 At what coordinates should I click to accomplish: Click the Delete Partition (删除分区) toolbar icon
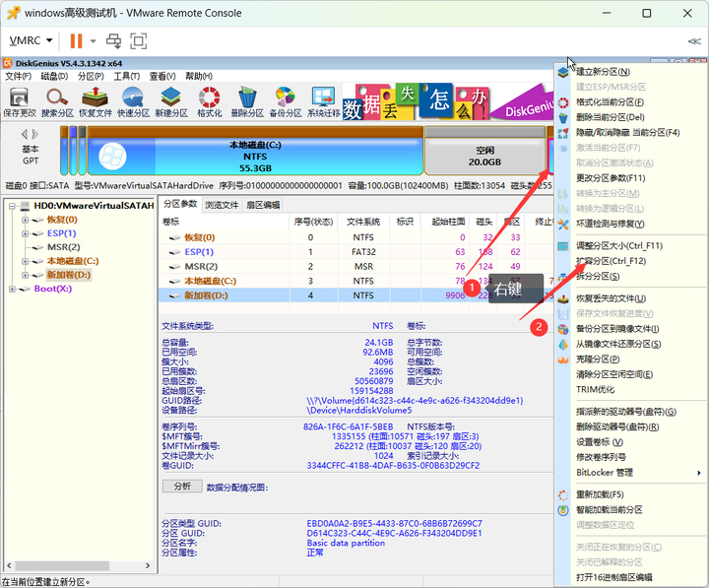tap(247, 101)
